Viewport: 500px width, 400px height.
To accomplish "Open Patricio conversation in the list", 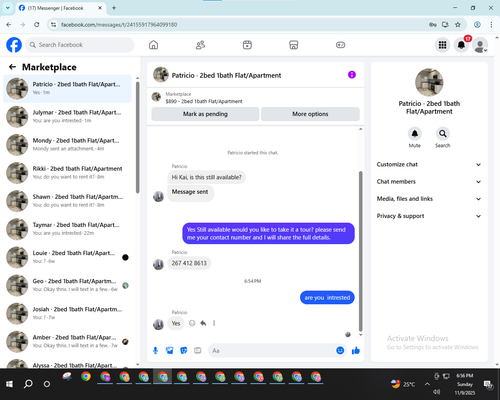I will [67, 88].
